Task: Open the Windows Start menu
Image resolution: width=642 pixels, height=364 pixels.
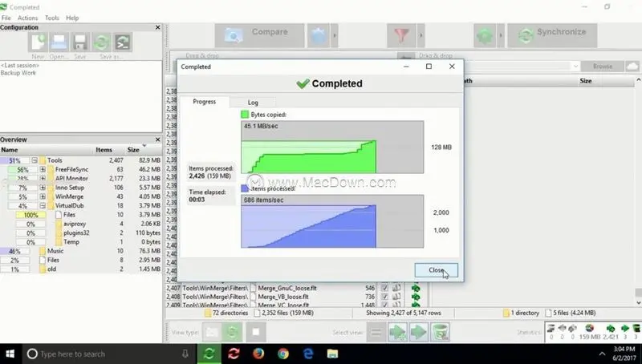Action: click(x=10, y=354)
